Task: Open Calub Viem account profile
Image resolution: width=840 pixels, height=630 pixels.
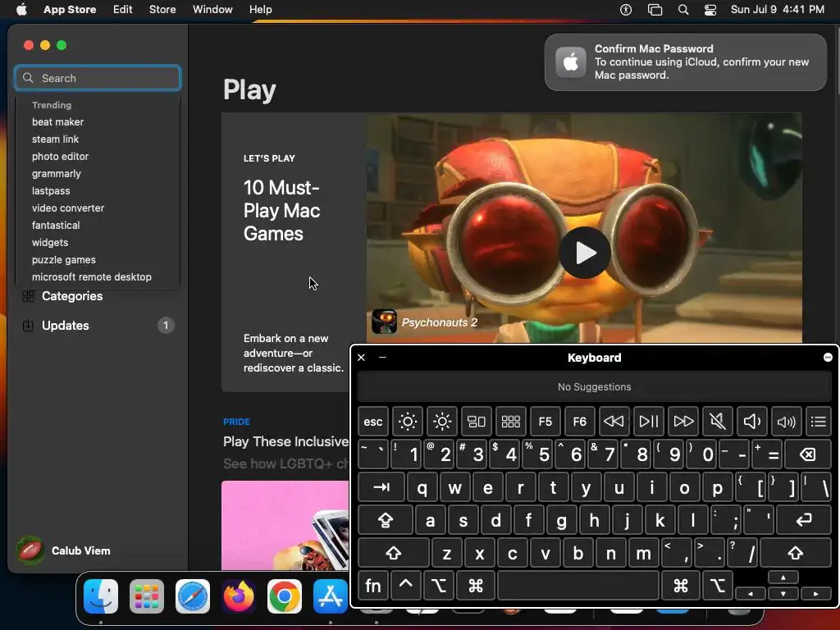Action: (x=64, y=550)
